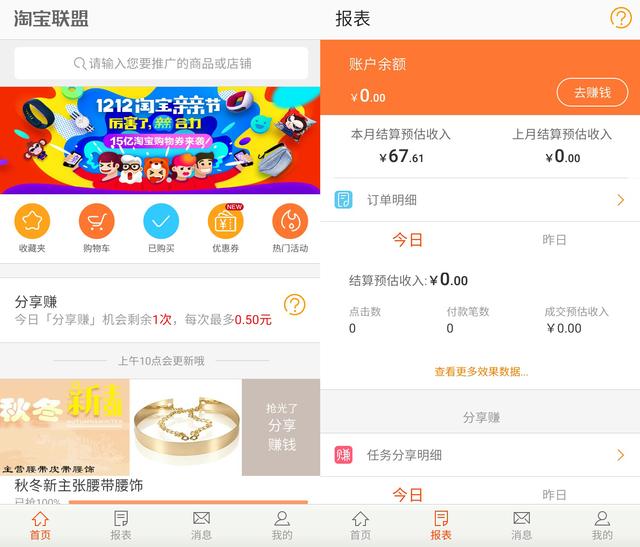Click the product search input field
This screenshot has width=640, height=547.
coord(161,63)
